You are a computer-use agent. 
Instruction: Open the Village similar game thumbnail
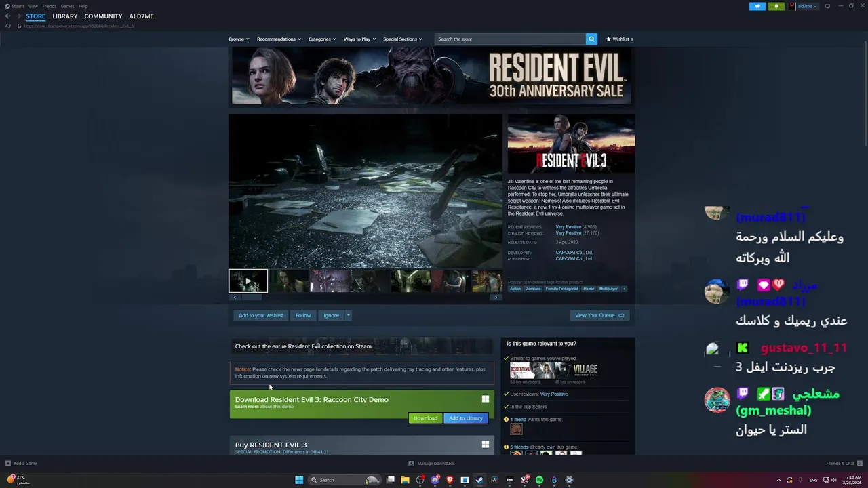(x=576, y=369)
